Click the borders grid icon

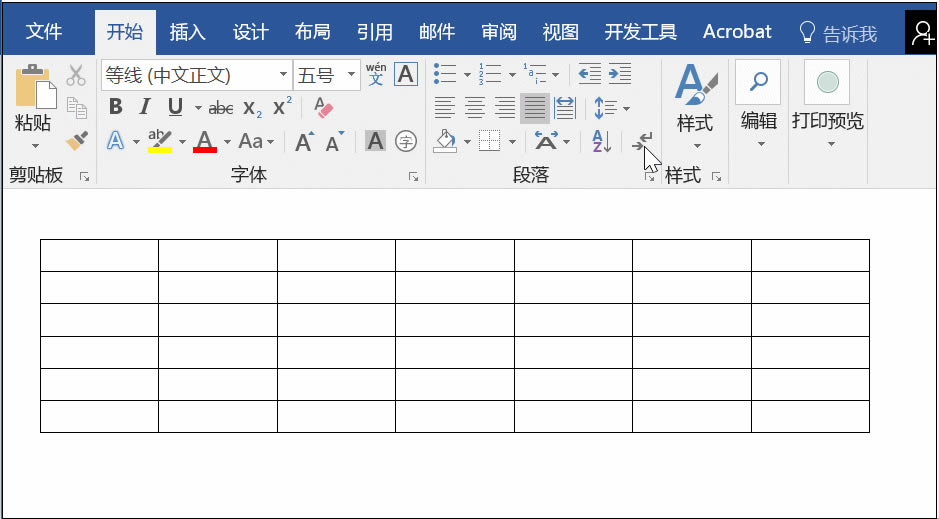(489, 142)
